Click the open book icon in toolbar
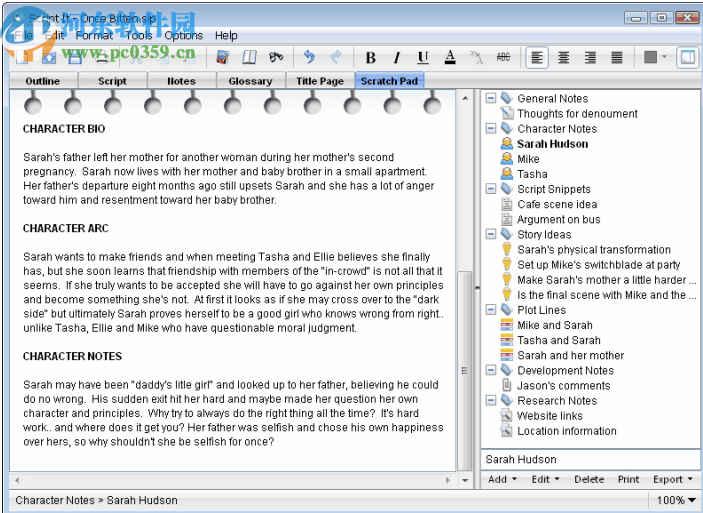 point(249,57)
